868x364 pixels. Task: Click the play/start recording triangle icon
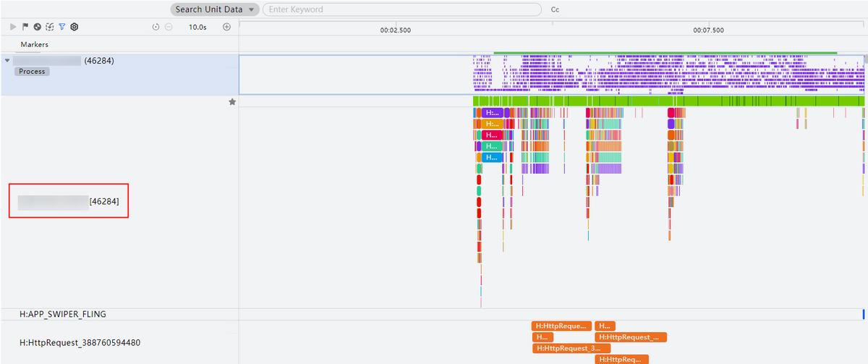[x=13, y=27]
